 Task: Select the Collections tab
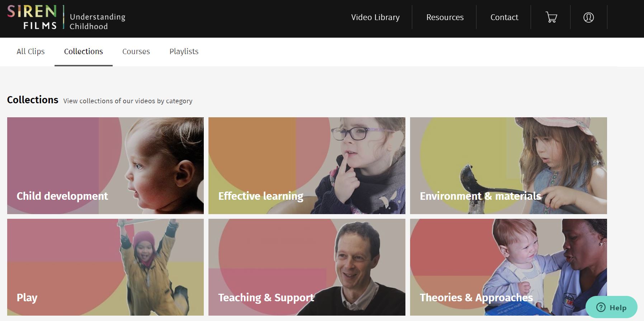(84, 51)
